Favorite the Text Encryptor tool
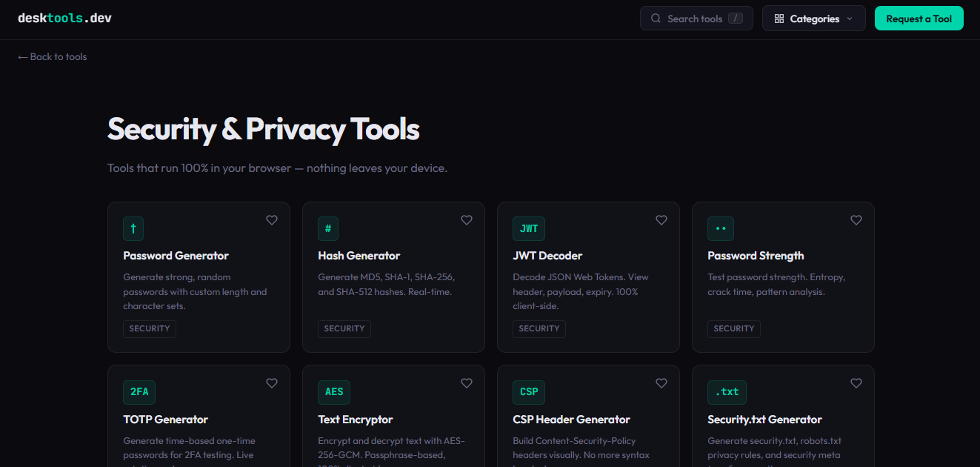The height and width of the screenshot is (467, 980). click(466, 382)
